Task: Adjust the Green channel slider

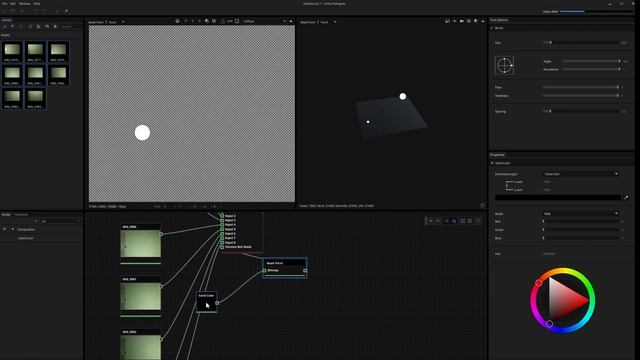Action: click(x=581, y=230)
